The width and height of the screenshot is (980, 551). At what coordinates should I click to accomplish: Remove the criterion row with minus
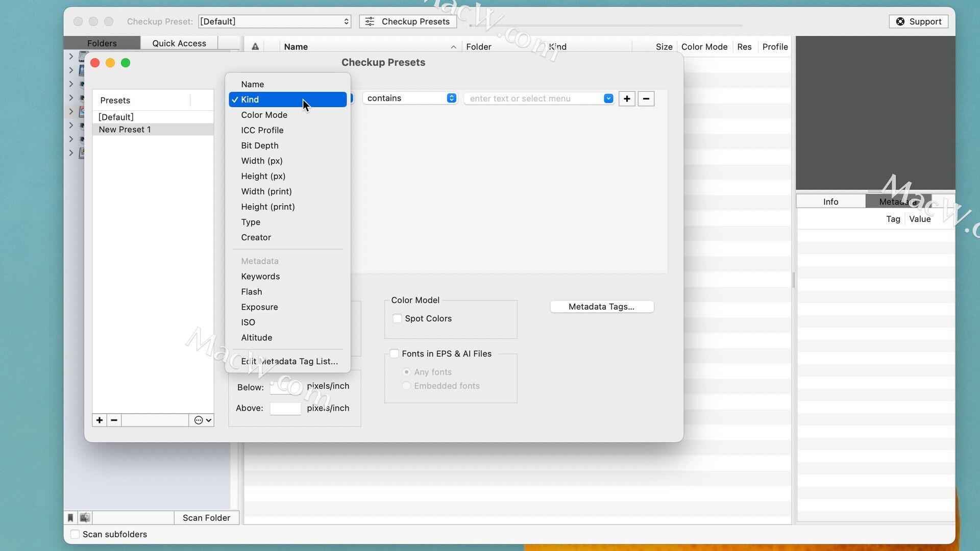pos(646,98)
